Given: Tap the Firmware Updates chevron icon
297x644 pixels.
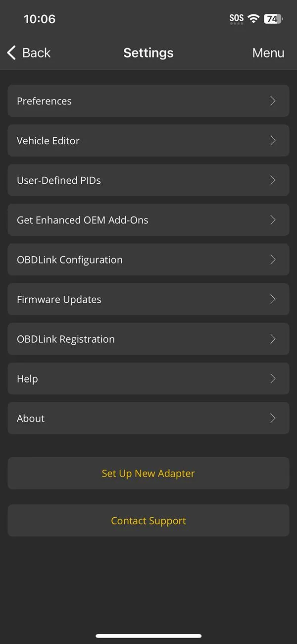Looking at the screenshot, I should (273, 299).
